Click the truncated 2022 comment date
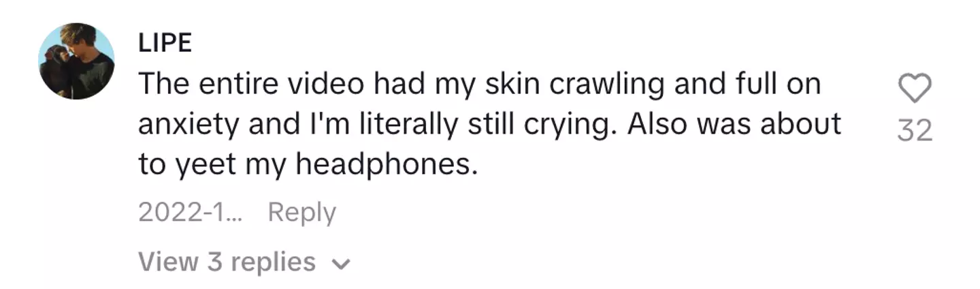The image size is (980, 289). point(189,213)
